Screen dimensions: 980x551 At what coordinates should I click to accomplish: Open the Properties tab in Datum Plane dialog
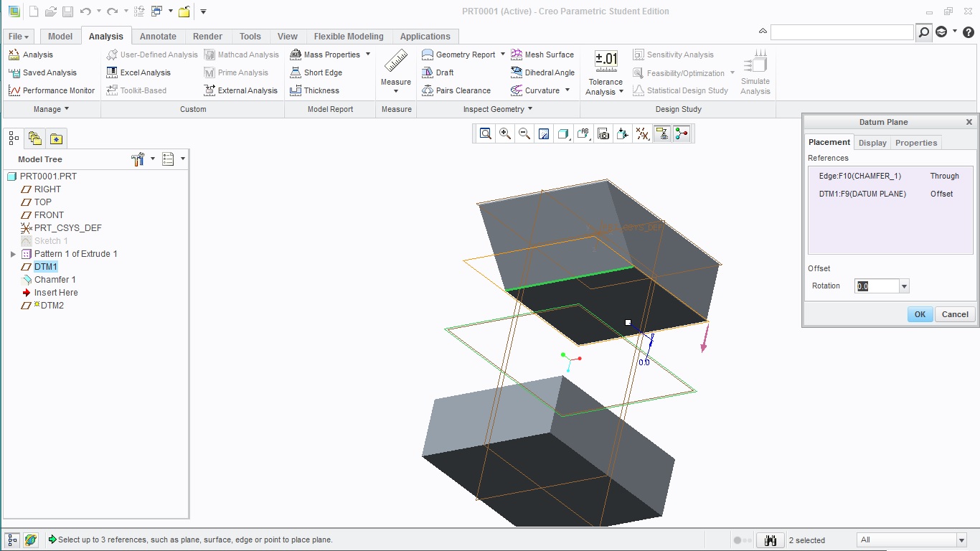(916, 143)
